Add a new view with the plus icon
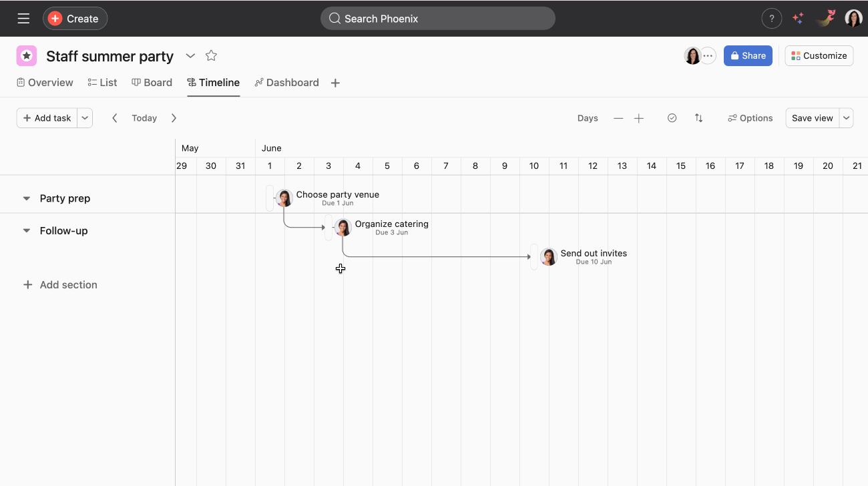Image resolution: width=868 pixels, height=486 pixels. (x=335, y=82)
